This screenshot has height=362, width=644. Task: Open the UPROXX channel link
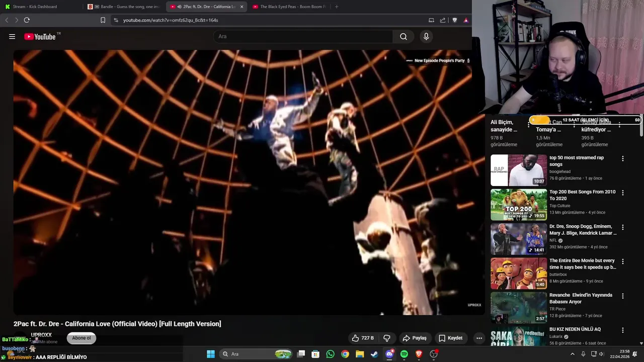tap(41, 335)
